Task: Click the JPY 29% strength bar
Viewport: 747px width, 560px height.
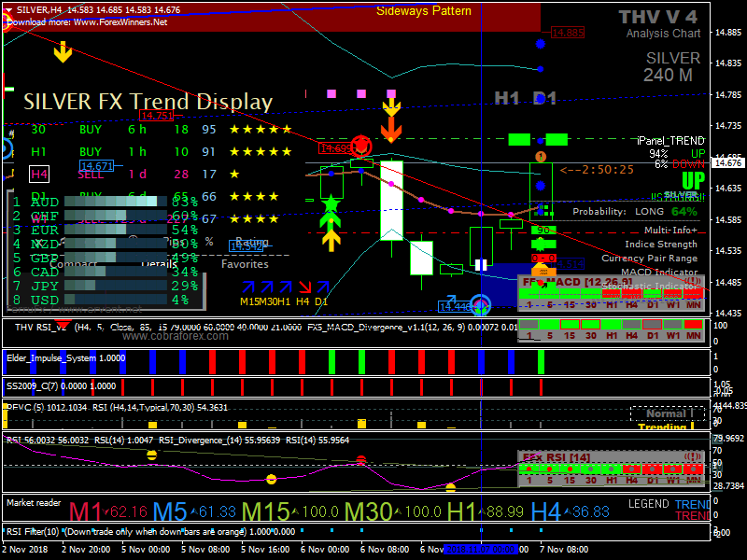Action: pos(116,286)
